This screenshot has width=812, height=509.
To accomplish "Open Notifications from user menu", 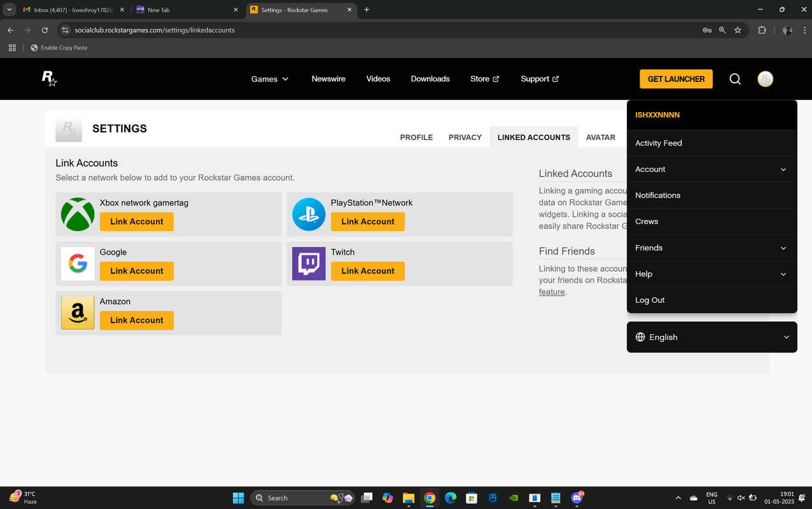I will click(712, 195).
